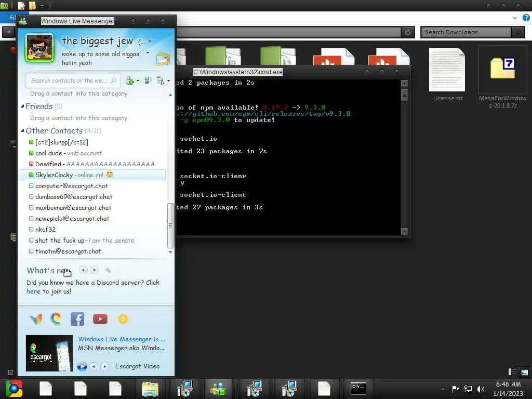
Task: Click the profile avatar picture in Messenger
Action: (39, 48)
